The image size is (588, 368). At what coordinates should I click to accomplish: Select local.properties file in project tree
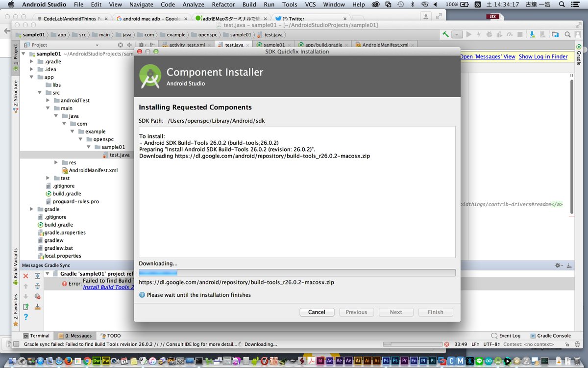pyautogui.click(x=63, y=256)
